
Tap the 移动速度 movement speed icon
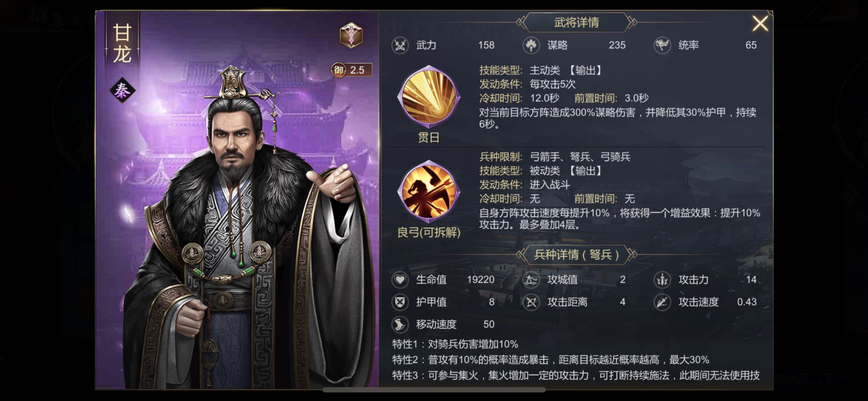(x=400, y=325)
